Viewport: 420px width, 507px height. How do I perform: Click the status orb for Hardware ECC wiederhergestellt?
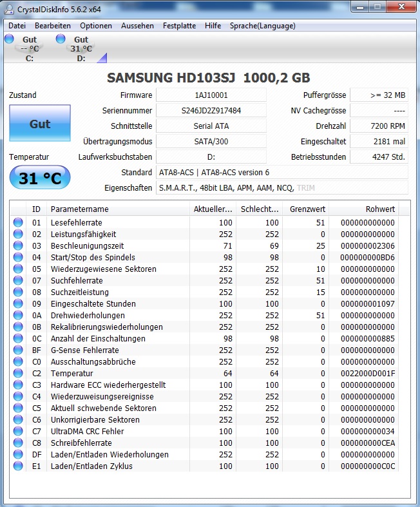[x=18, y=385]
